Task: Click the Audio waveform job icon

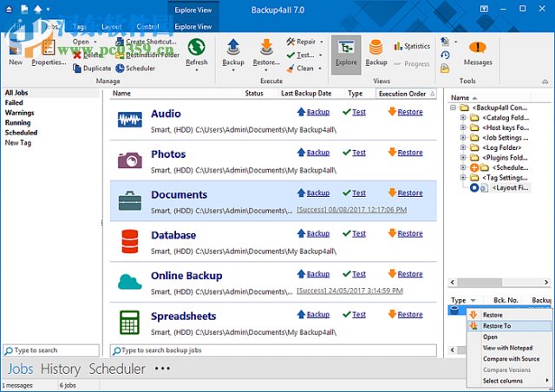Action: coord(130,120)
